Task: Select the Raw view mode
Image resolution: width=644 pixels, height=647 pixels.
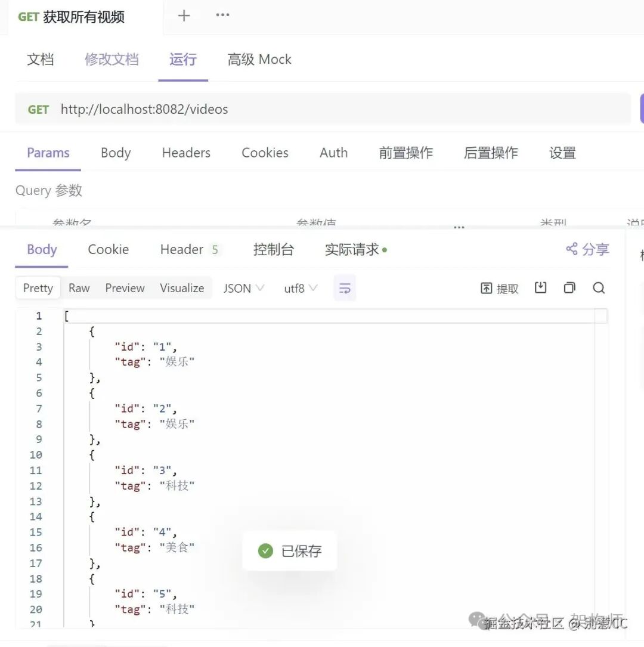Action: point(79,288)
